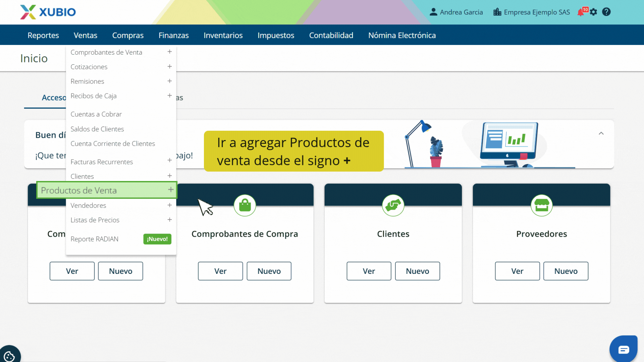Open the Empresa Ejemplo SAS company selector
This screenshot has width=644, height=362.
click(x=532, y=12)
